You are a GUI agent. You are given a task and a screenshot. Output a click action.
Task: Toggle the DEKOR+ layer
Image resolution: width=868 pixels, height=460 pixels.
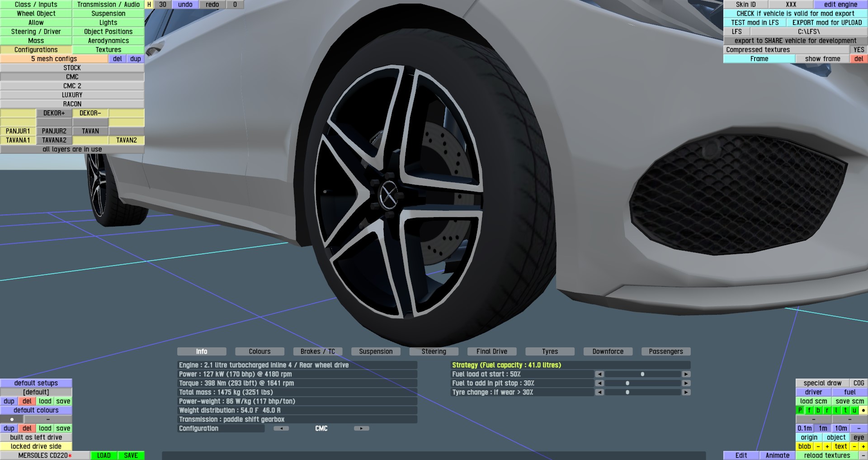[54, 113]
